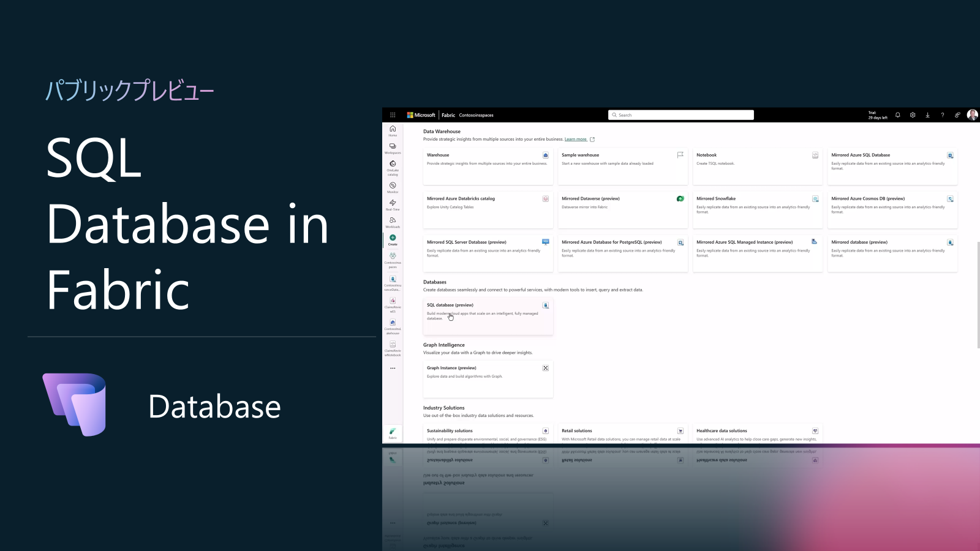Click the Contosoinsspaces breadcrumb in header
980x551 pixels.
(476, 115)
